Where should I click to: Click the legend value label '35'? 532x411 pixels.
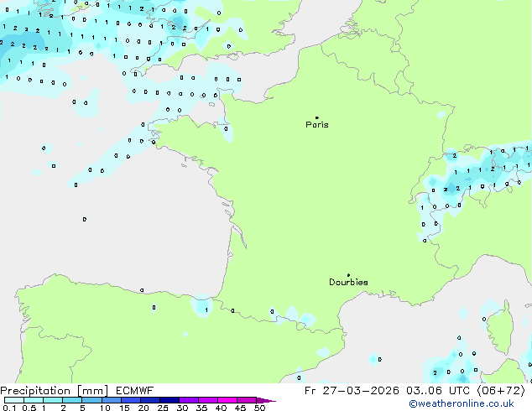coord(201,408)
